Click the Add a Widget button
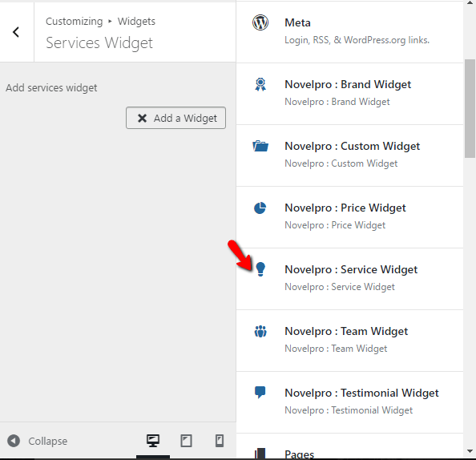The image size is (476, 460). tap(175, 118)
